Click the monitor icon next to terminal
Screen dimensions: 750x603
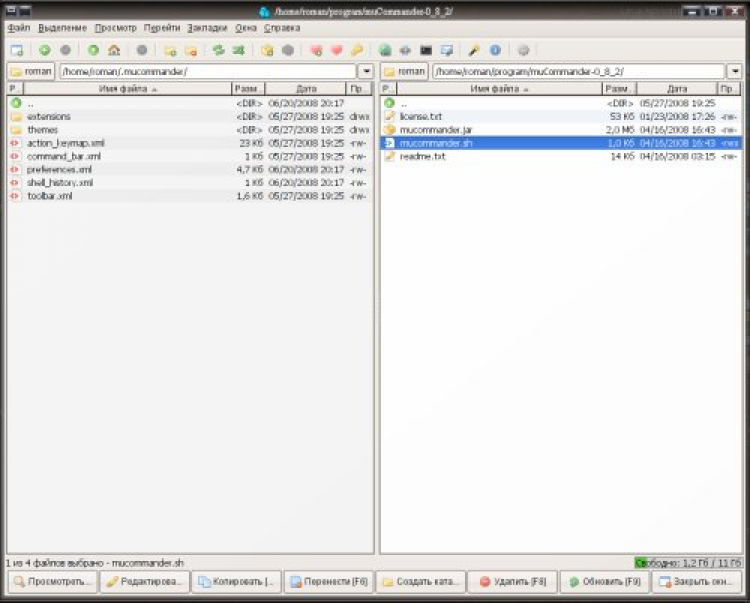[x=447, y=50]
